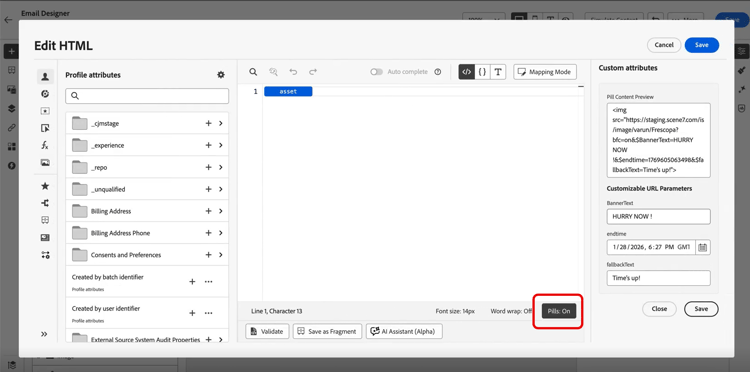This screenshot has height=372, width=750.
Task: Click Line 1, Character 13 status text
Action: click(x=276, y=311)
